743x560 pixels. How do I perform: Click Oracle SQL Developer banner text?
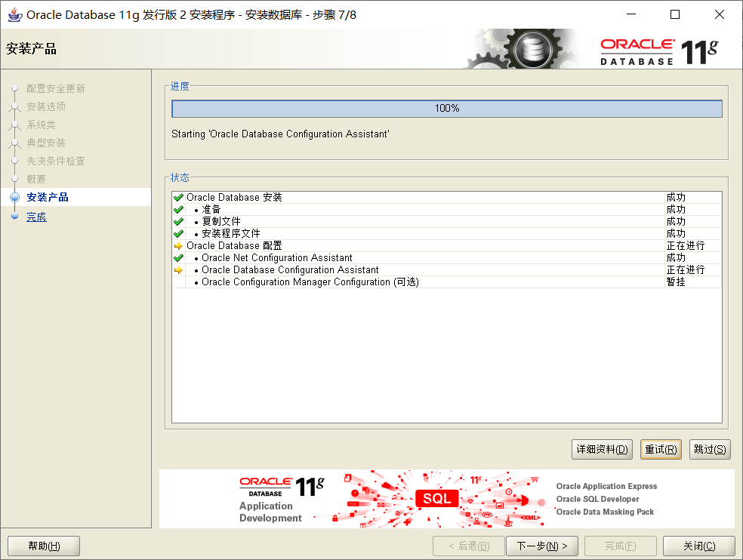click(597, 499)
